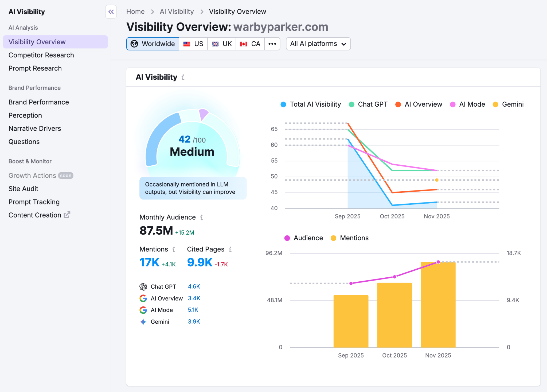Viewport: 547px width, 392px height.
Task: Click the Google icon next to AI Overview
Action: click(x=143, y=298)
